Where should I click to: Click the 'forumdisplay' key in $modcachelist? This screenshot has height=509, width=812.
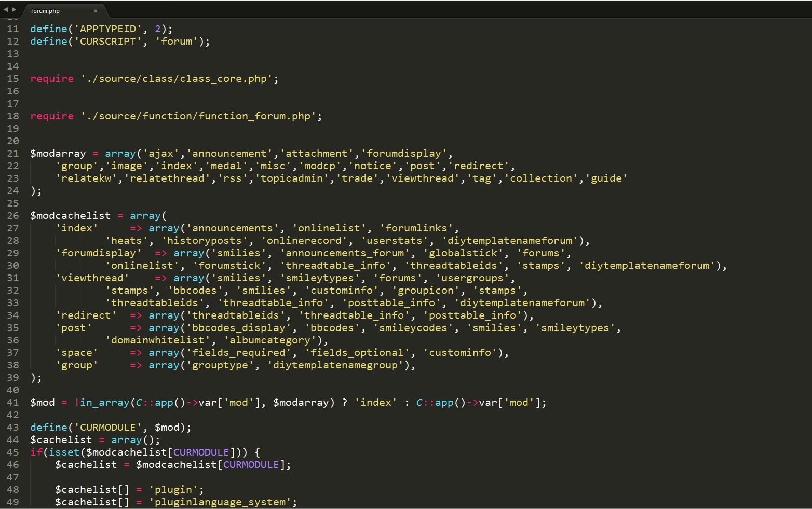click(99, 253)
